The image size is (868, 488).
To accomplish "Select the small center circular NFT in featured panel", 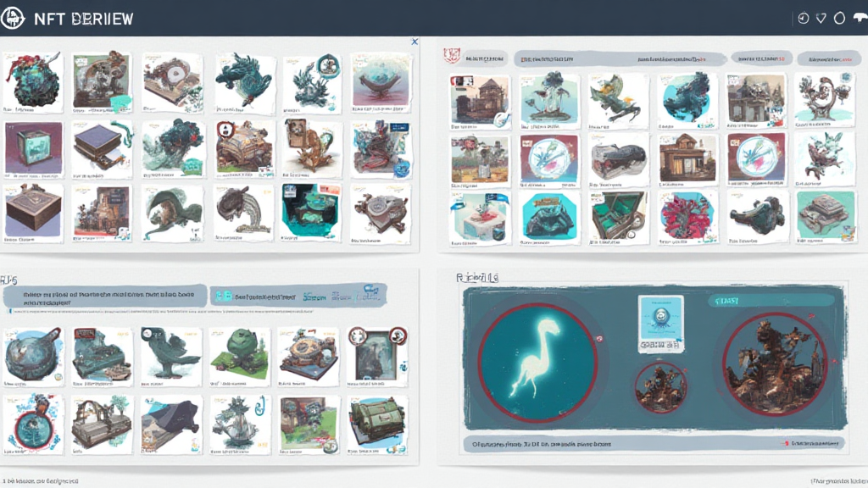I will tap(660, 387).
